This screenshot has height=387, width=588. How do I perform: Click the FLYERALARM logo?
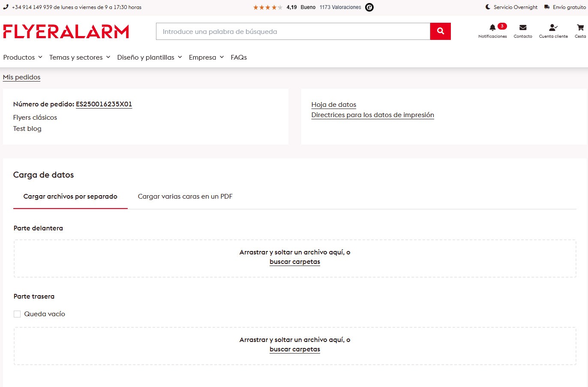66,32
